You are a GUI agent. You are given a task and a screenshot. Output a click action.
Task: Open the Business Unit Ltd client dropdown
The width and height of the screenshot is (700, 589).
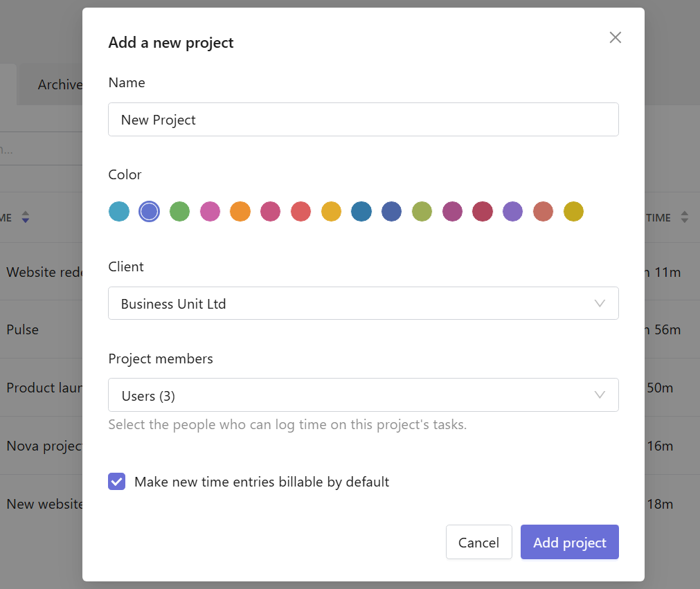pyautogui.click(x=363, y=303)
